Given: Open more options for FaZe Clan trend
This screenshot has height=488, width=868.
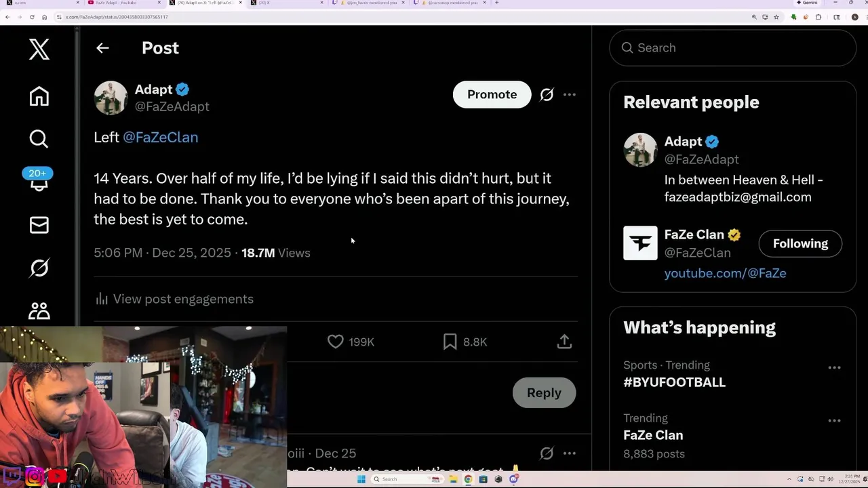Looking at the screenshot, I should click(834, 420).
